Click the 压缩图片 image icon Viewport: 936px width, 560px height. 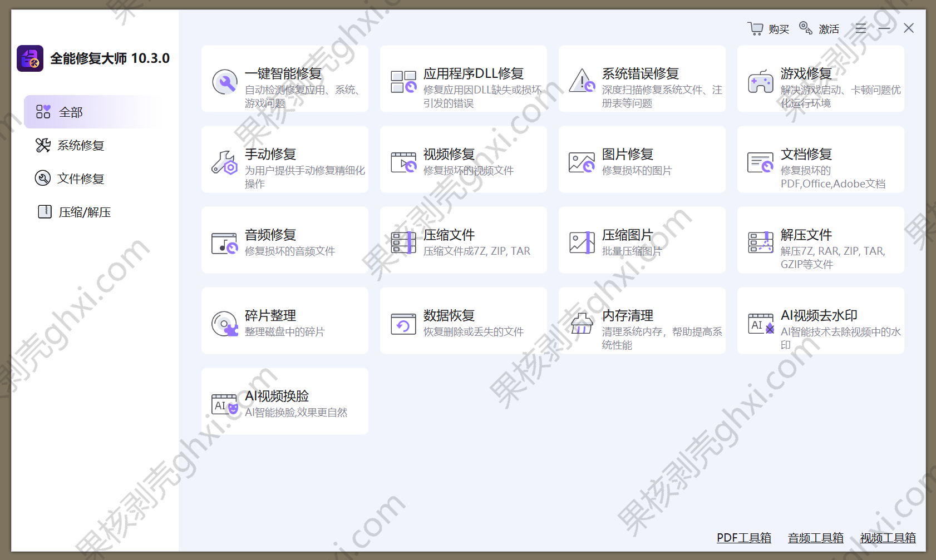point(582,243)
